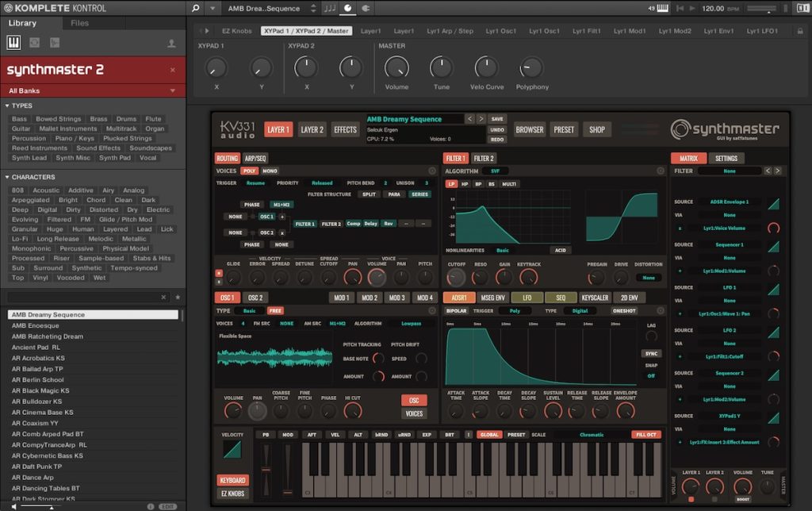Open the filter ALGORITHM SVF dropdown
The image size is (812, 511).
coord(495,171)
